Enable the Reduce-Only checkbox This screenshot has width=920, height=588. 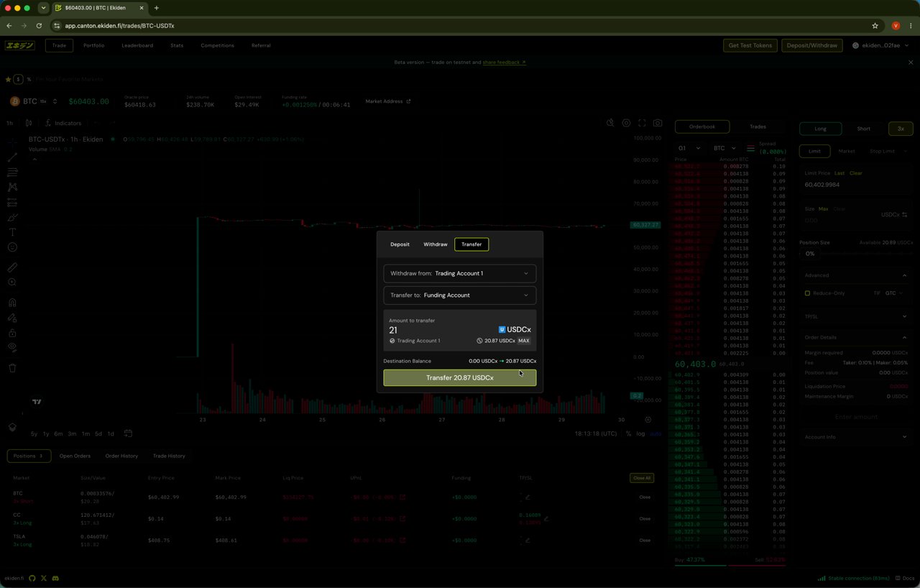807,293
